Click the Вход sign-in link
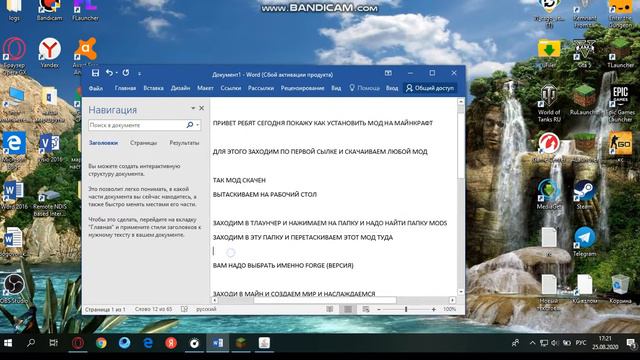This screenshot has height=360, width=640. click(392, 88)
